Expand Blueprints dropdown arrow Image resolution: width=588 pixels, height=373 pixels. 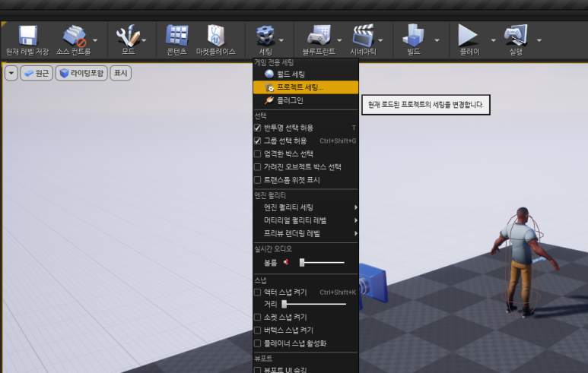tap(339, 40)
